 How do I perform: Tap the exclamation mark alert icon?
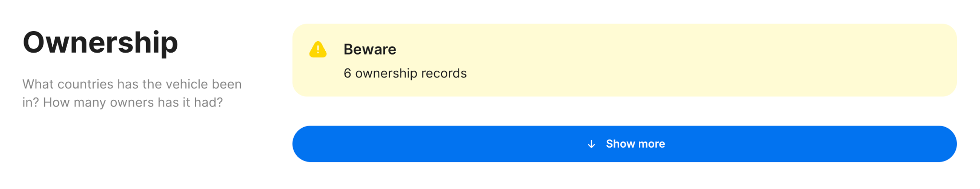(318, 49)
